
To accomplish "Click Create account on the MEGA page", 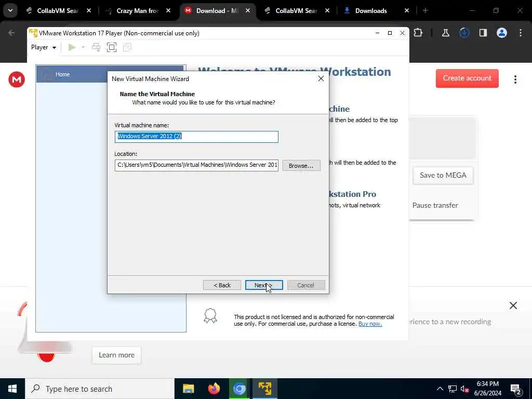I will pyautogui.click(x=467, y=78).
